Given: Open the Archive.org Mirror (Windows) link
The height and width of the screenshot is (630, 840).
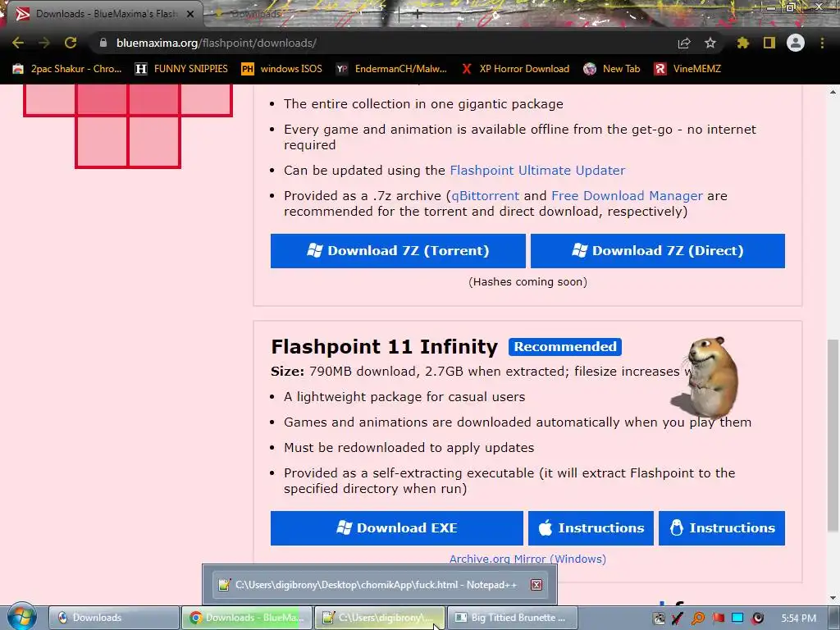Looking at the screenshot, I should (527, 559).
